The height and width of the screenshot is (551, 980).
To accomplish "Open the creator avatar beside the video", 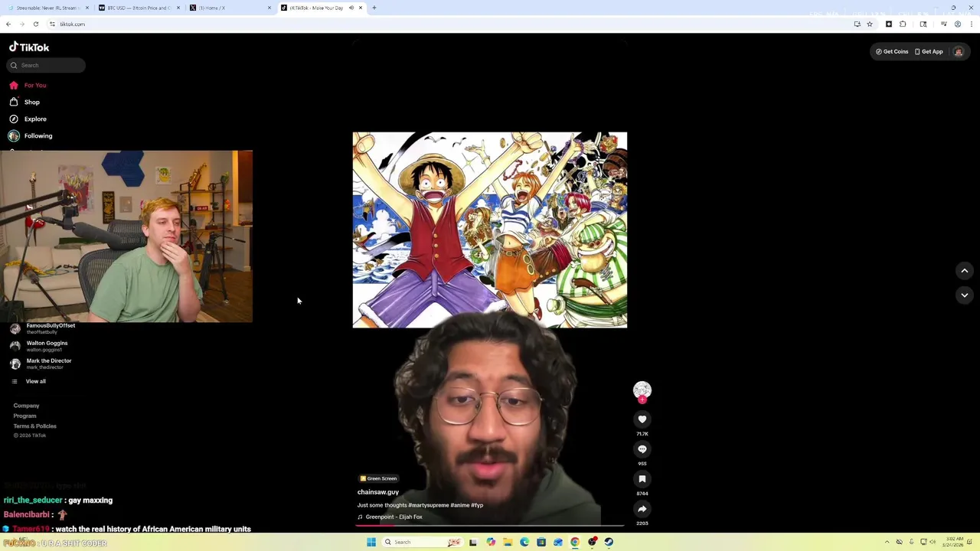I will pyautogui.click(x=642, y=390).
